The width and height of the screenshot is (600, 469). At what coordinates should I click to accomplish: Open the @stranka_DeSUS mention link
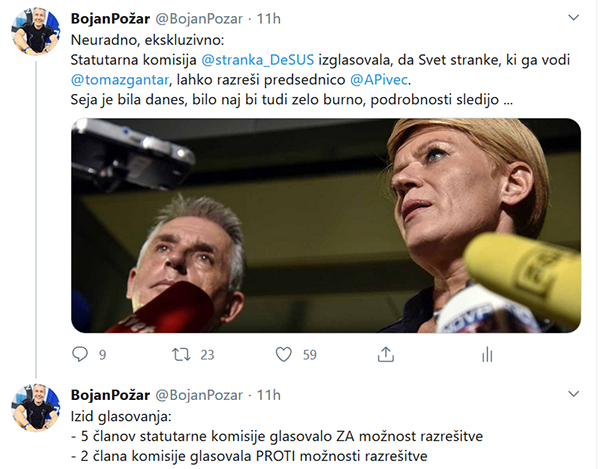tap(258, 60)
